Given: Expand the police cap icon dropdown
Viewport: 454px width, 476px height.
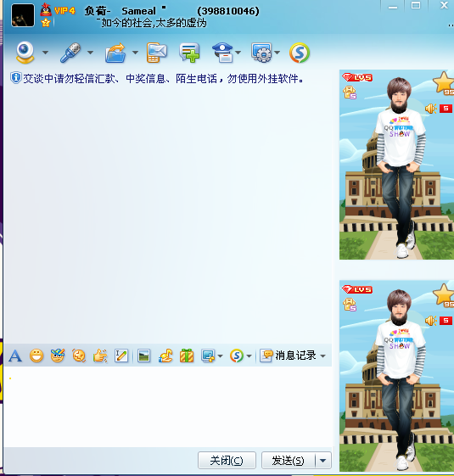Looking at the screenshot, I should 238,53.
